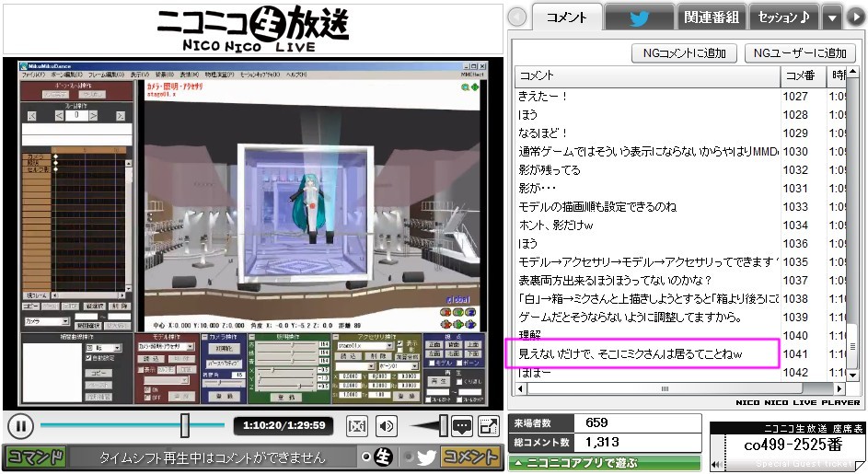Click the コメ番 column header

click(x=804, y=75)
